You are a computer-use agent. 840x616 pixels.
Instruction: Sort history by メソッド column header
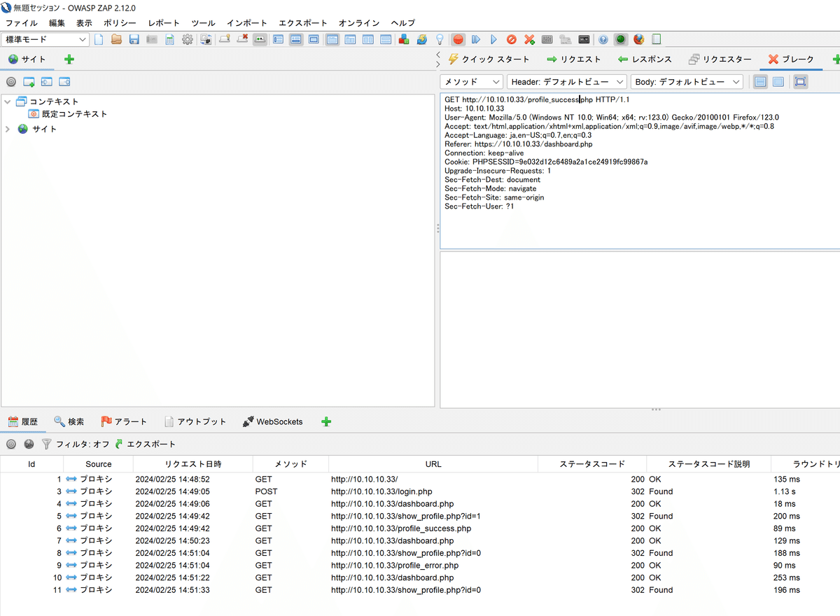[290, 464]
